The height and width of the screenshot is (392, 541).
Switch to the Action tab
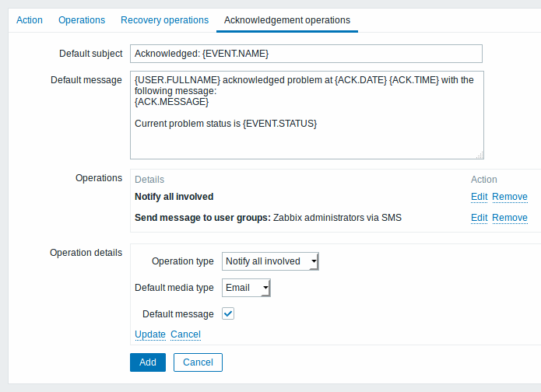click(30, 20)
